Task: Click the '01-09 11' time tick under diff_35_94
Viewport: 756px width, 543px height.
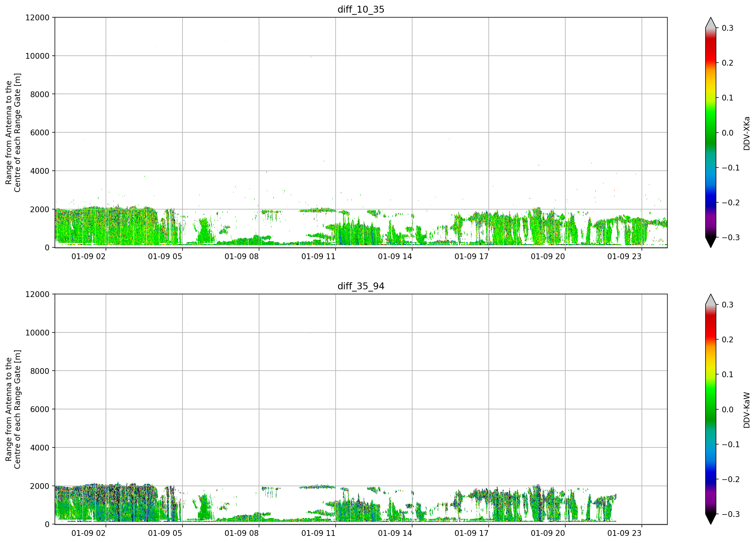Action: pos(318,533)
